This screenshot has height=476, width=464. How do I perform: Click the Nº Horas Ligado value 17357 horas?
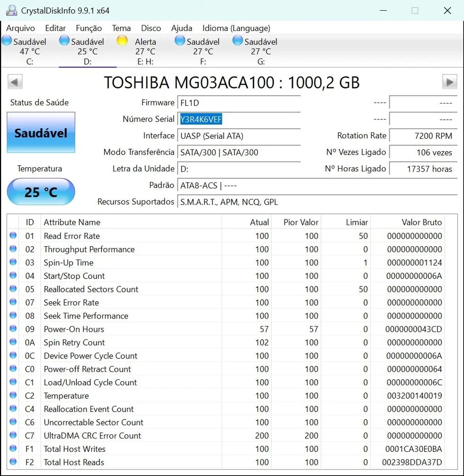[423, 169]
